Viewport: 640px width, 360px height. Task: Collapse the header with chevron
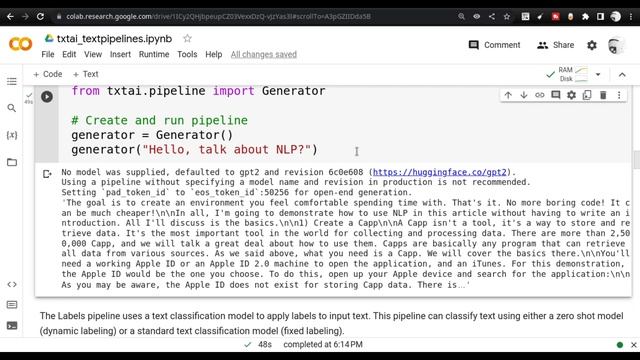tap(622, 75)
